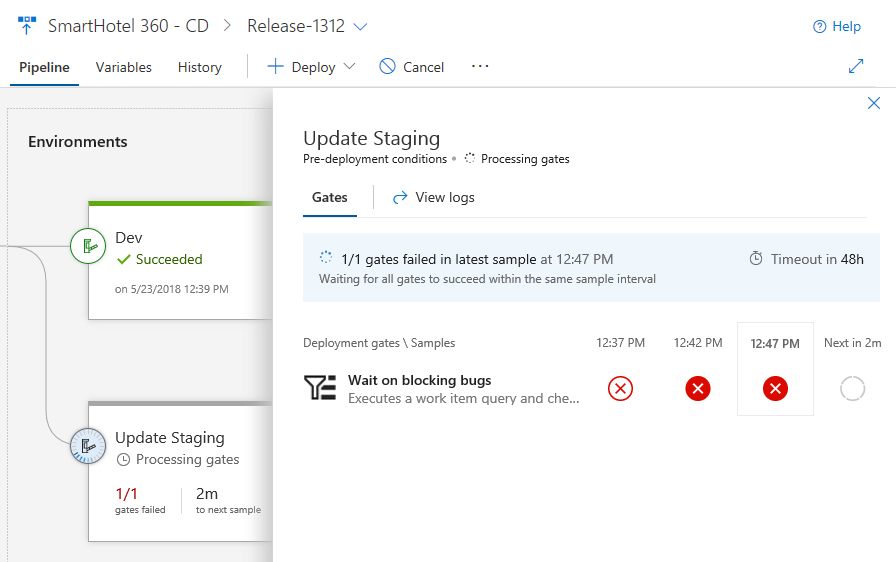Click the failed sample icon under 12:42 PM
This screenshot has width=896, height=562.
(x=698, y=388)
